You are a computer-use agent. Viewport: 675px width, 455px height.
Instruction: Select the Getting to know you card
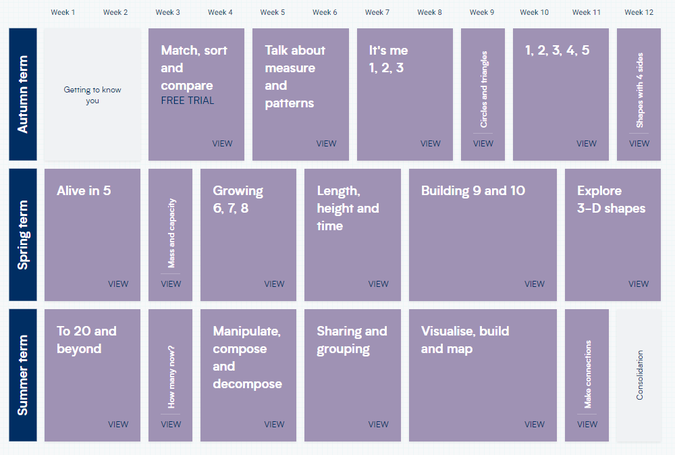pos(92,94)
